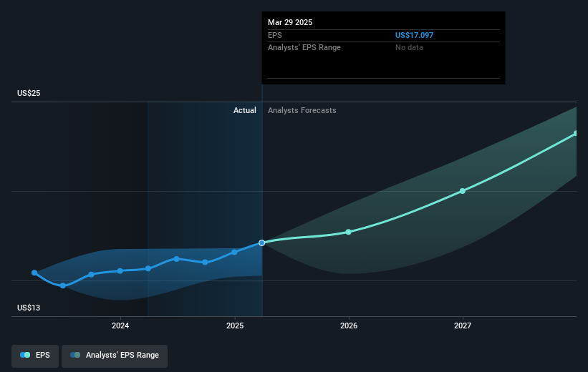
Task: Click Analysts' EPS Range label in tooltip
Action: coord(304,48)
